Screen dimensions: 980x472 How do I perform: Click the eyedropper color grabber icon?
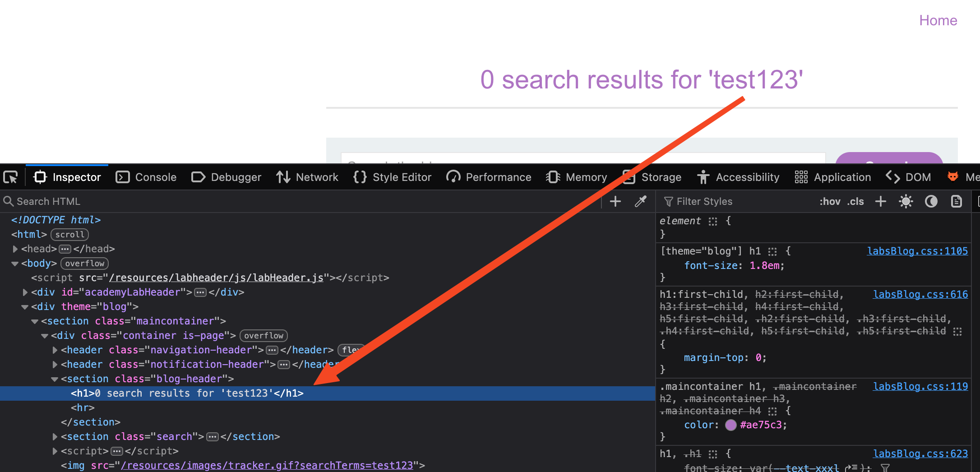tap(640, 201)
